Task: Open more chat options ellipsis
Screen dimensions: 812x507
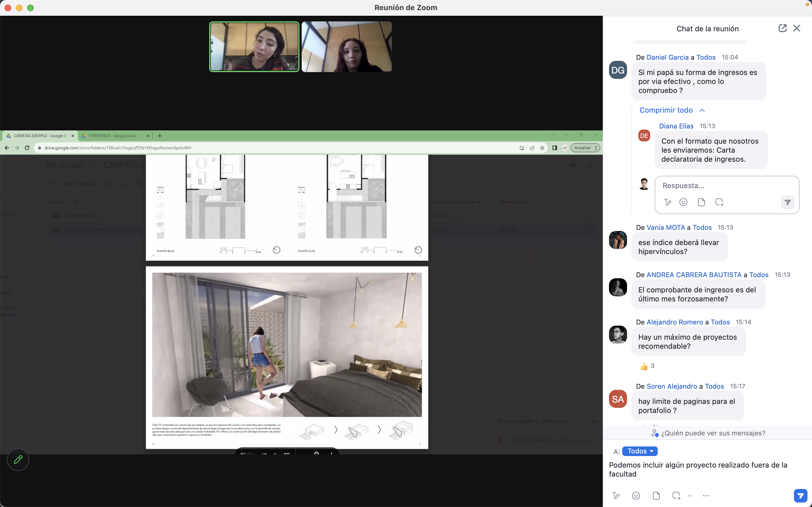Action: point(706,496)
